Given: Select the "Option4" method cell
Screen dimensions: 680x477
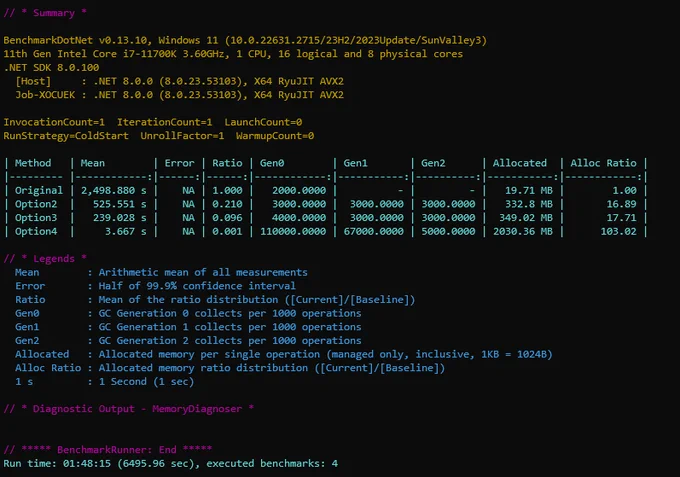Looking at the screenshot, I should pos(36,232).
